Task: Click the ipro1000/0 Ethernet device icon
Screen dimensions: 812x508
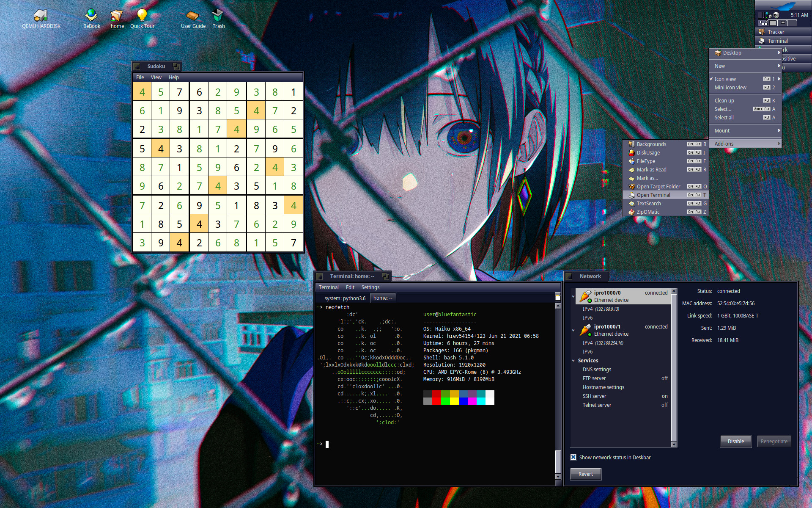Action: click(585, 296)
